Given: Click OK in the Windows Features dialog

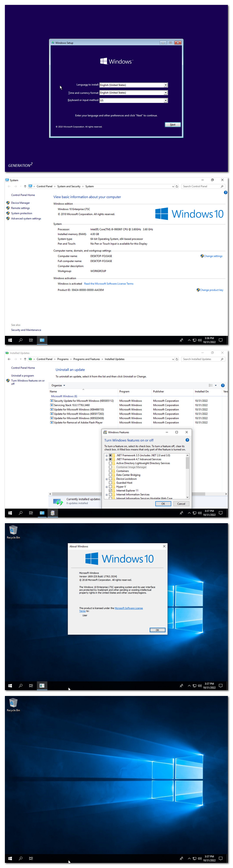Looking at the screenshot, I should pos(163,504).
